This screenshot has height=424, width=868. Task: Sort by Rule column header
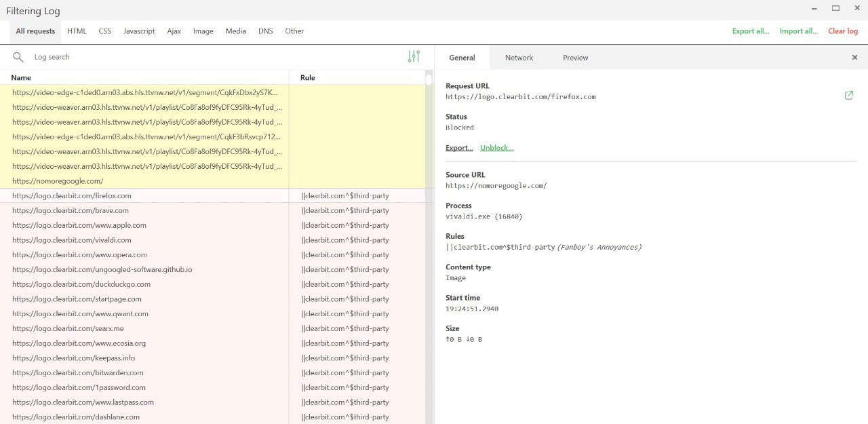click(x=308, y=77)
